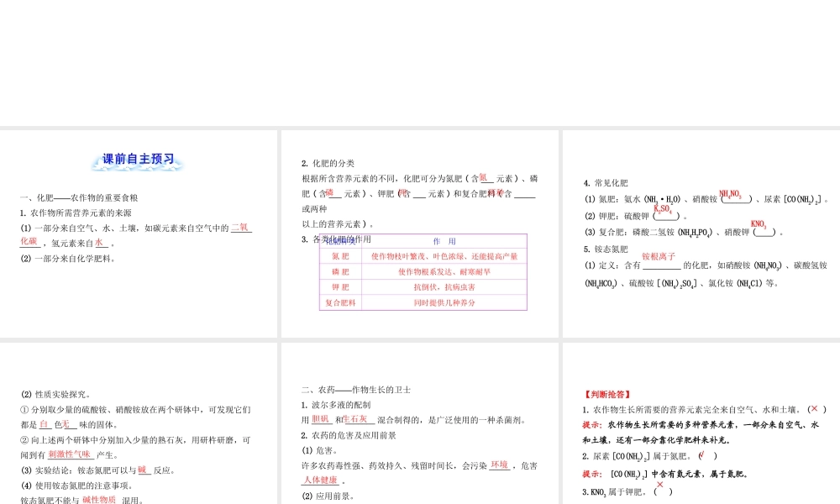The height and width of the screenshot is (504, 840).
Task: Click the table cell 复合肥料
Action: [341, 302]
